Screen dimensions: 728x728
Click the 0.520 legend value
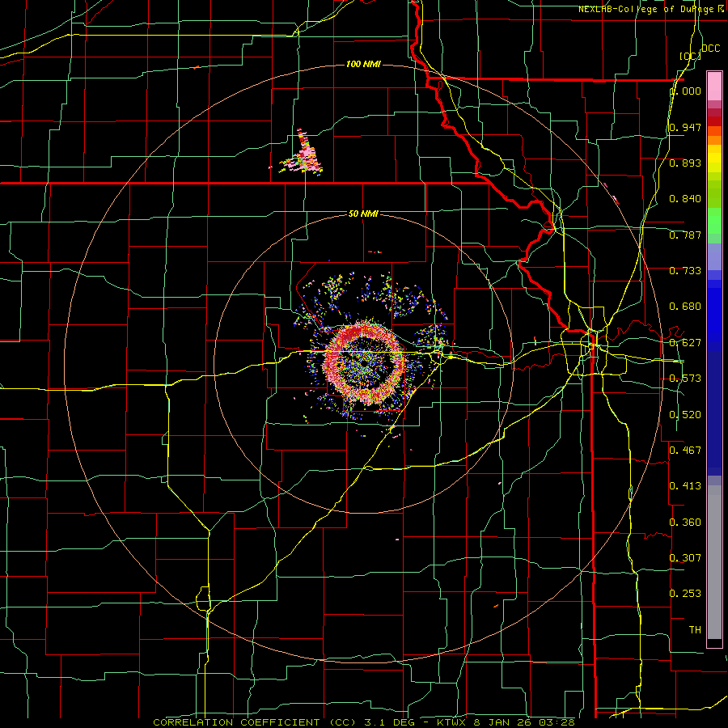click(685, 415)
